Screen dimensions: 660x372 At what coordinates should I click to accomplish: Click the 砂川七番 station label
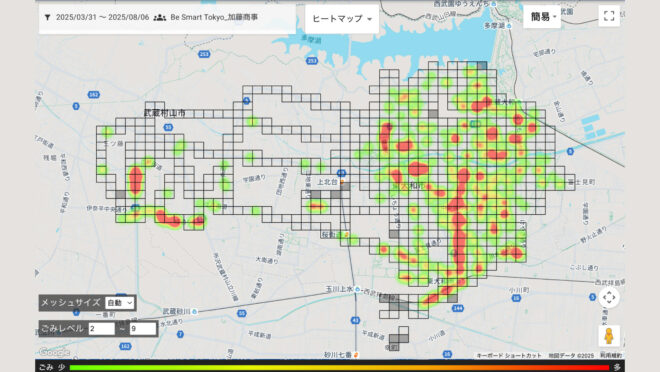338,355
